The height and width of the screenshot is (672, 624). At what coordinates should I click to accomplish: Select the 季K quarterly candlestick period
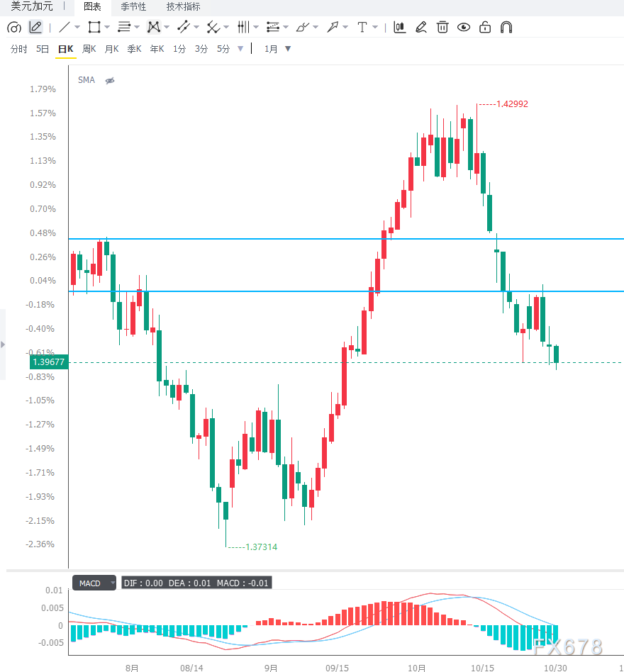134,50
